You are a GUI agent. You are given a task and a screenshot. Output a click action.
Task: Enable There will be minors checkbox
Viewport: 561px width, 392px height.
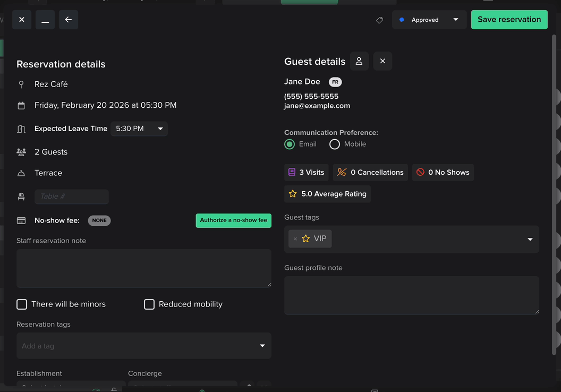22,304
